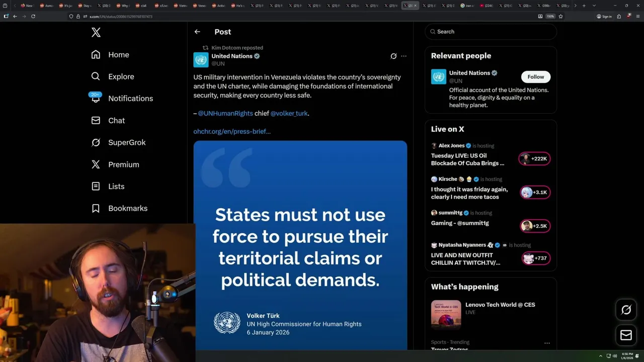Viewport: 644px width, 362px height.
Task: Click the browser back arrow
Action: (x=15, y=16)
